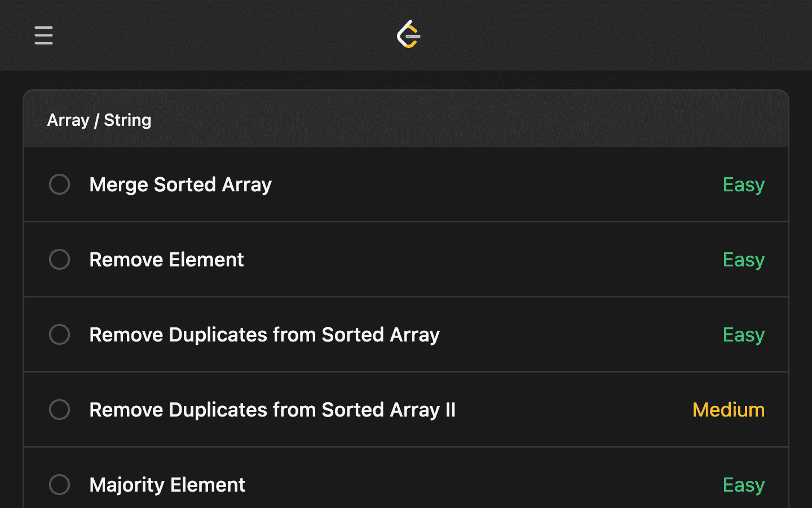Click the LeetCode logo icon
The image size is (812, 508).
(409, 34)
